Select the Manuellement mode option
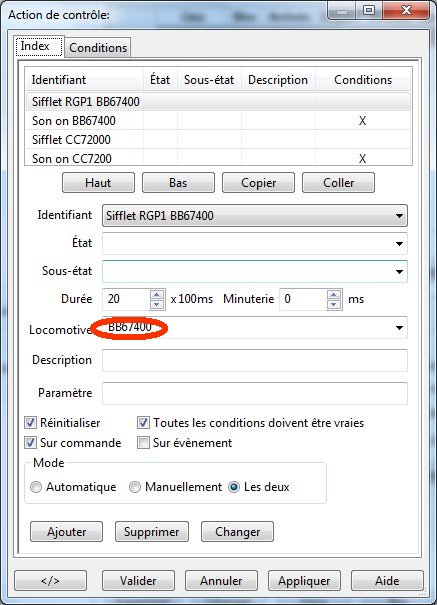The width and height of the screenshot is (437, 605). tap(135, 487)
